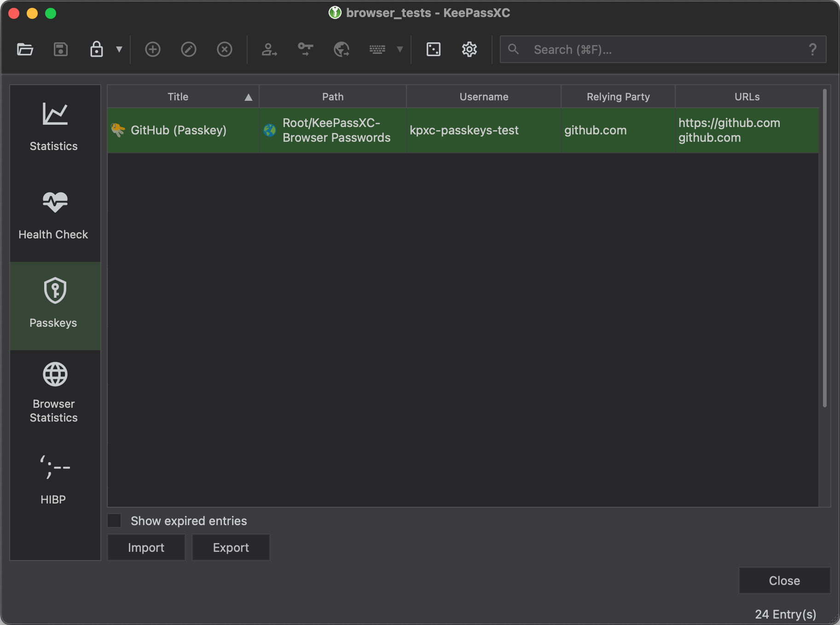
Task: Maximize window with the green button
Action: pyautogui.click(x=51, y=13)
